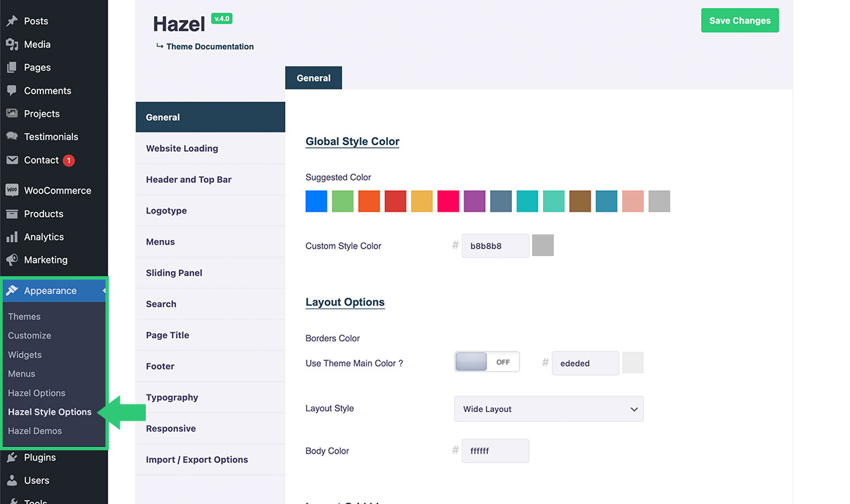Click the Contact envelope icon
The height and width of the screenshot is (504, 850).
(x=12, y=160)
